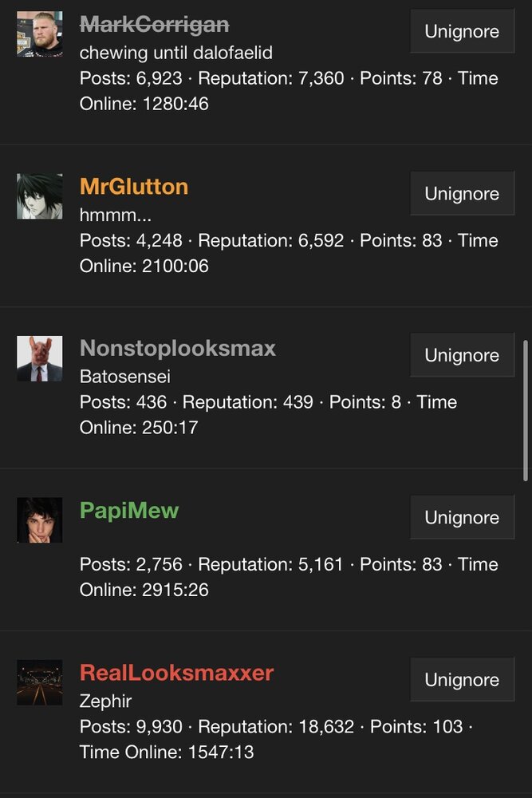Unignore user MarkCorrigan
The image size is (532, 798).
[463, 31]
